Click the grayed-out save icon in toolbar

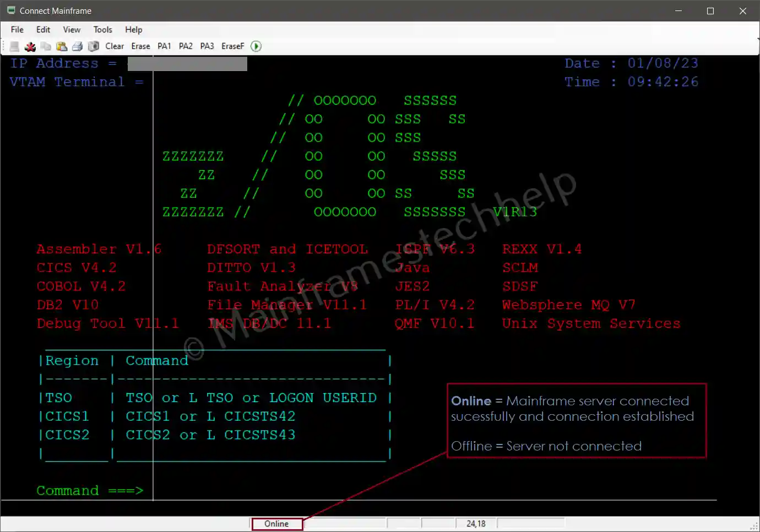point(15,46)
